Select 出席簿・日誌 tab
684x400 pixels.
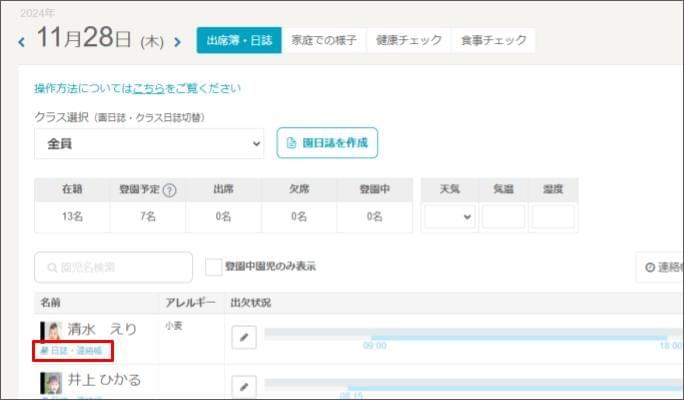[239, 40]
